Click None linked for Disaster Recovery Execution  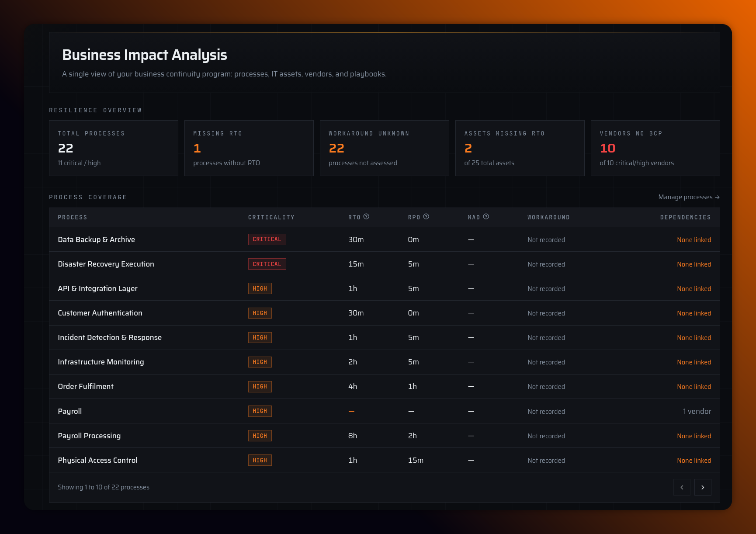pos(694,264)
